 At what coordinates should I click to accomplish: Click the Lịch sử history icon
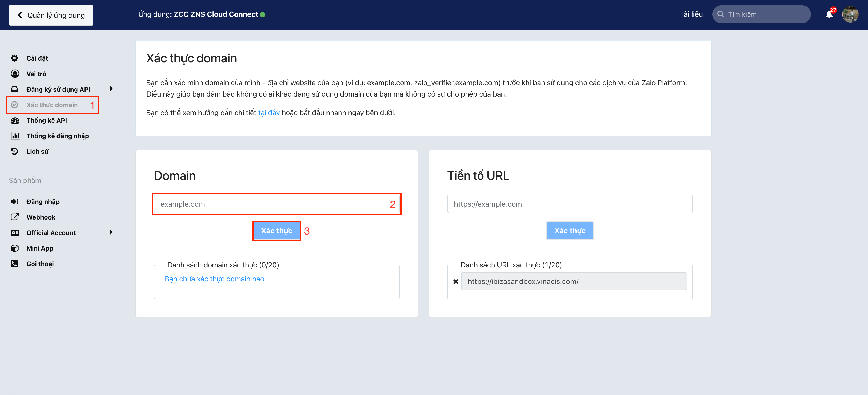coord(15,151)
